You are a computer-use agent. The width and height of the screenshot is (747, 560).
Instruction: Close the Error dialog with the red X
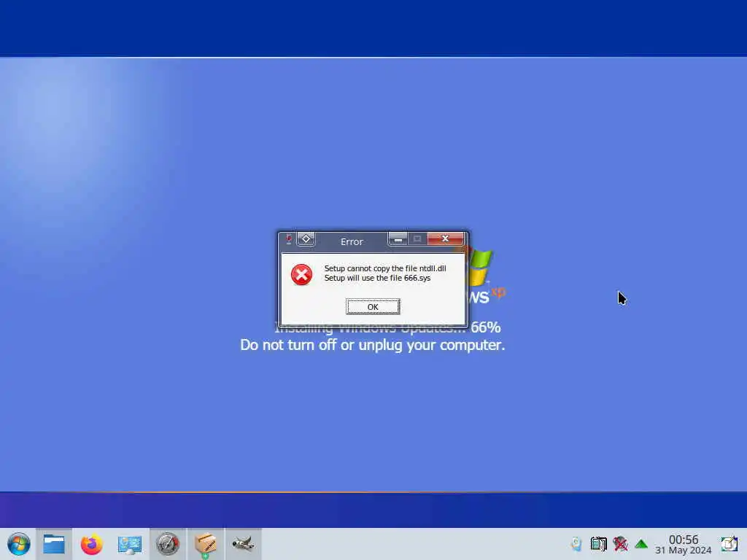pyautogui.click(x=445, y=238)
